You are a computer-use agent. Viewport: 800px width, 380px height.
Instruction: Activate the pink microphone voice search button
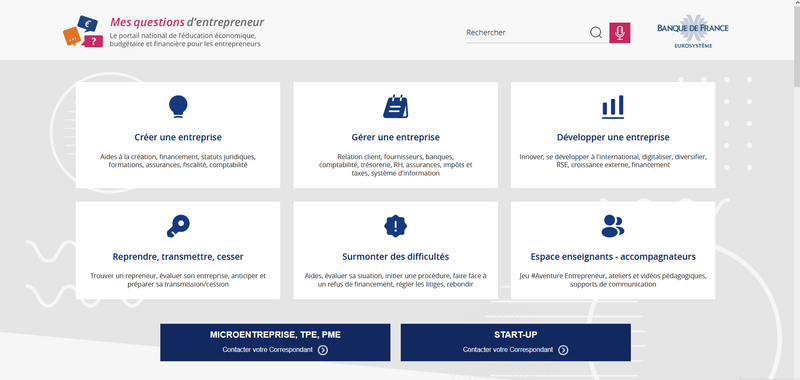[x=619, y=33]
